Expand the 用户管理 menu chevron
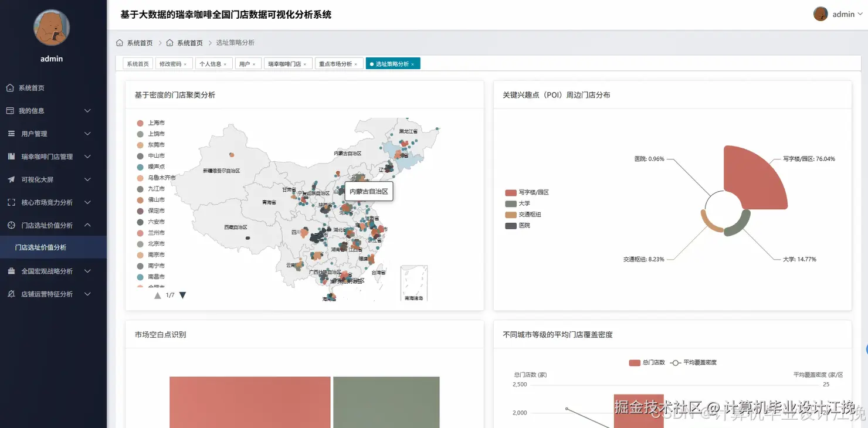Viewport: 868px width, 428px height. (x=87, y=134)
